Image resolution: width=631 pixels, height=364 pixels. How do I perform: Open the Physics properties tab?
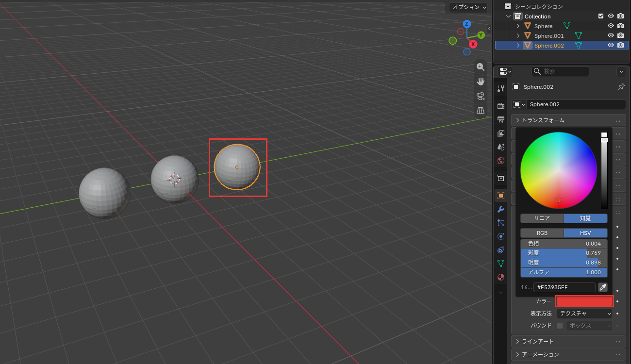pos(501,236)
